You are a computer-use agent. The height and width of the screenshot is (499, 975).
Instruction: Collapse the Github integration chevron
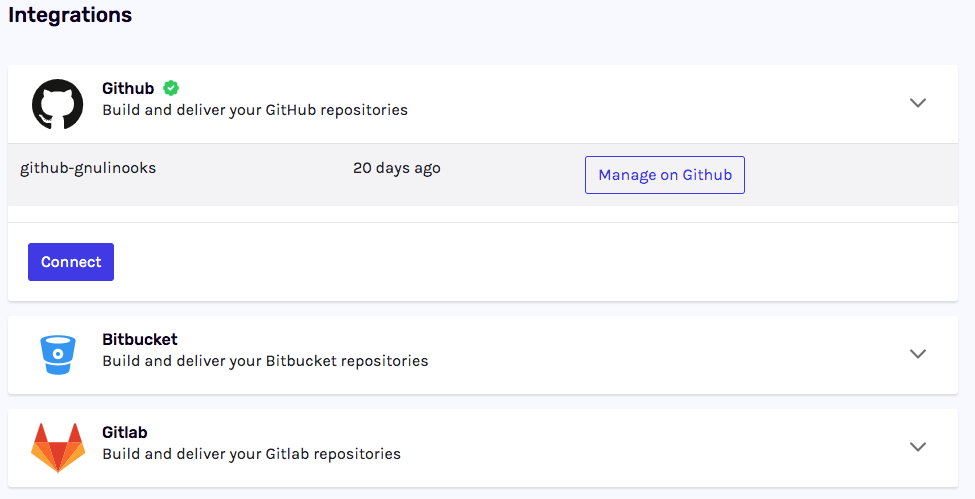coord(918,103)
